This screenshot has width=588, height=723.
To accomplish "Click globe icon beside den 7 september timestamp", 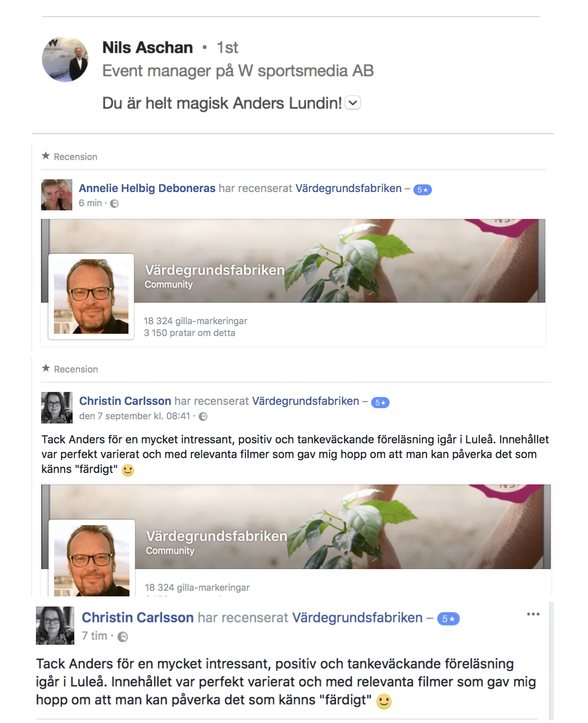I will click(203, 416).
